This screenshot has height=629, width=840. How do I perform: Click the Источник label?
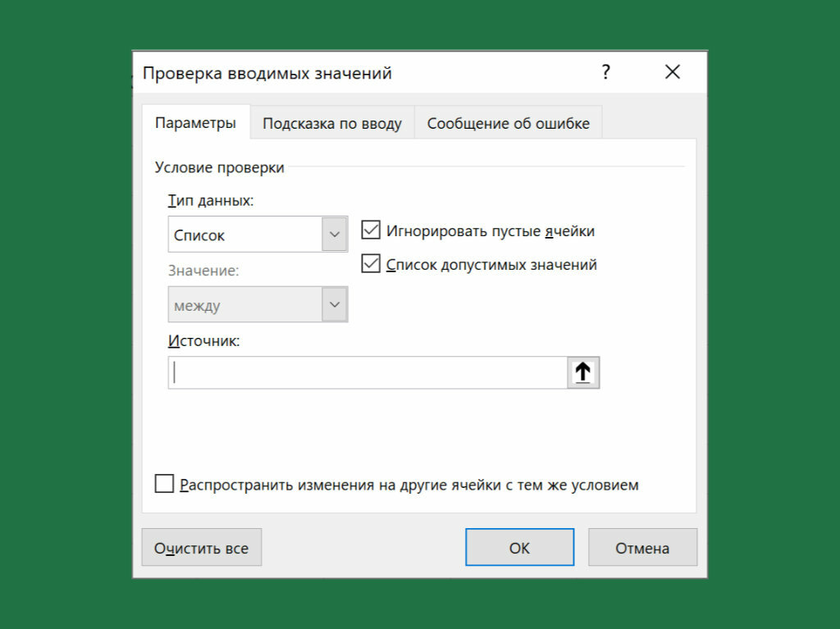[x=203, y=341]
